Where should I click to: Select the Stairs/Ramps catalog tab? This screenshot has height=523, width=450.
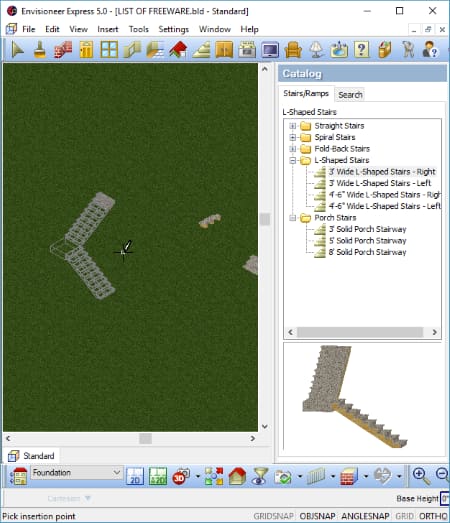coord(306,93)
